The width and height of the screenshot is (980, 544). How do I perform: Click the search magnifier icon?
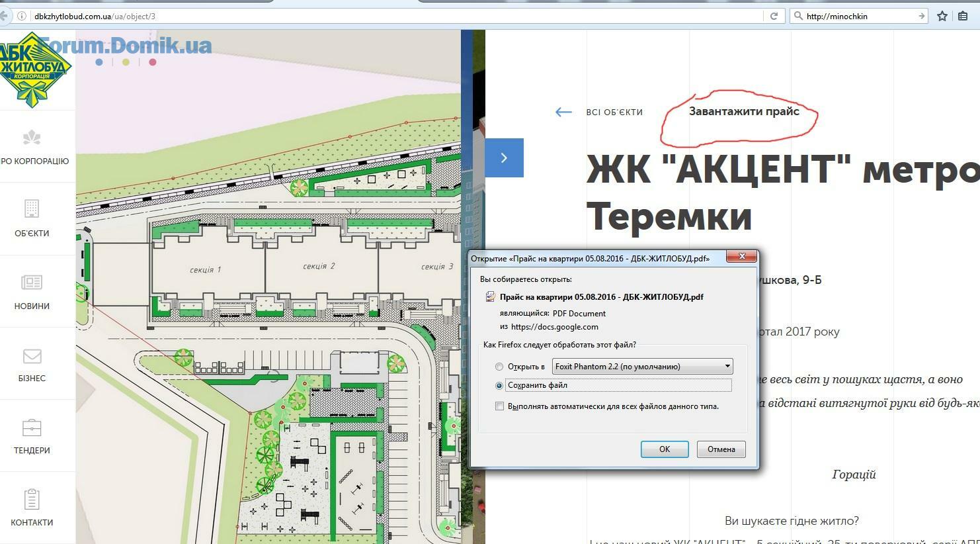(798, 16)
